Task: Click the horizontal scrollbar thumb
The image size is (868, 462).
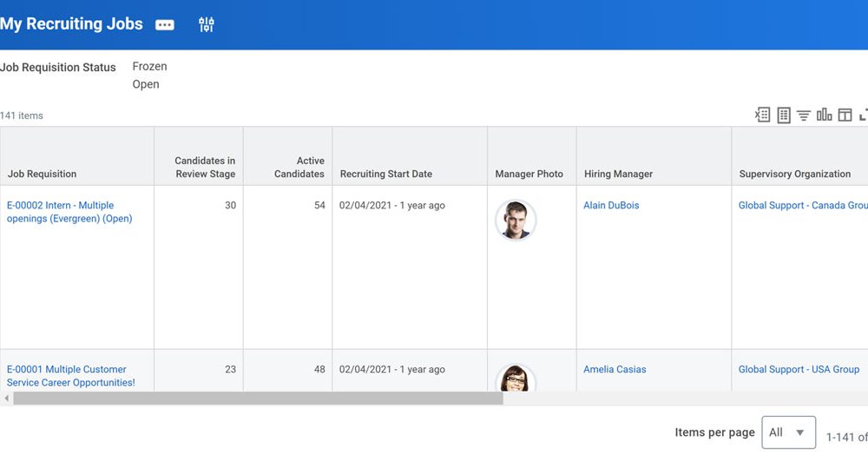Action: pyautogui.click(x=258, y=399)
